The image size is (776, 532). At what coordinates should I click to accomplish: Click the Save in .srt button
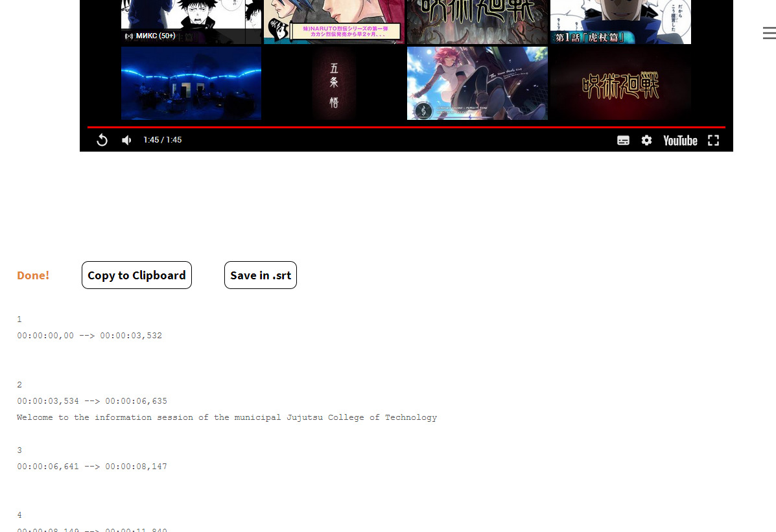pos(260,275)
